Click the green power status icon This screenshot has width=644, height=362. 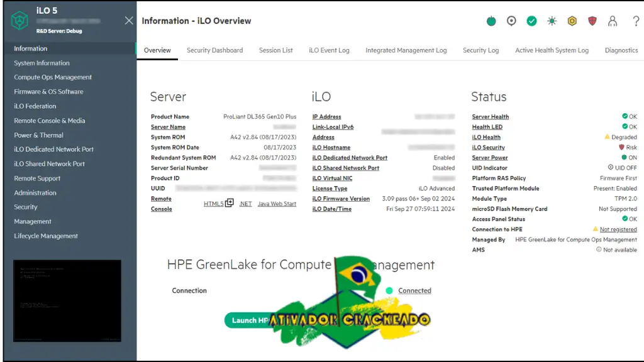pyautogui.click(x=491, y=21)
